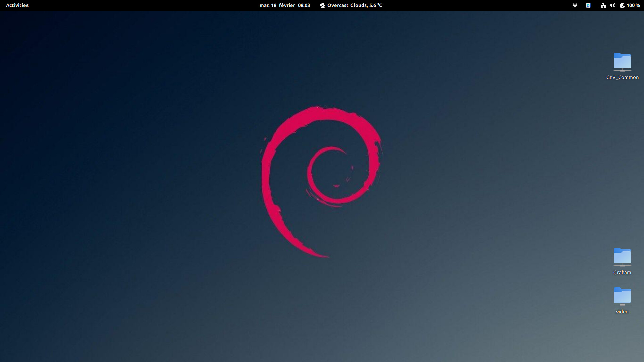The height and width of the screenshot is (362, 644).
Task: Click the Dropbox tray icon
Action: pos(575,5)
